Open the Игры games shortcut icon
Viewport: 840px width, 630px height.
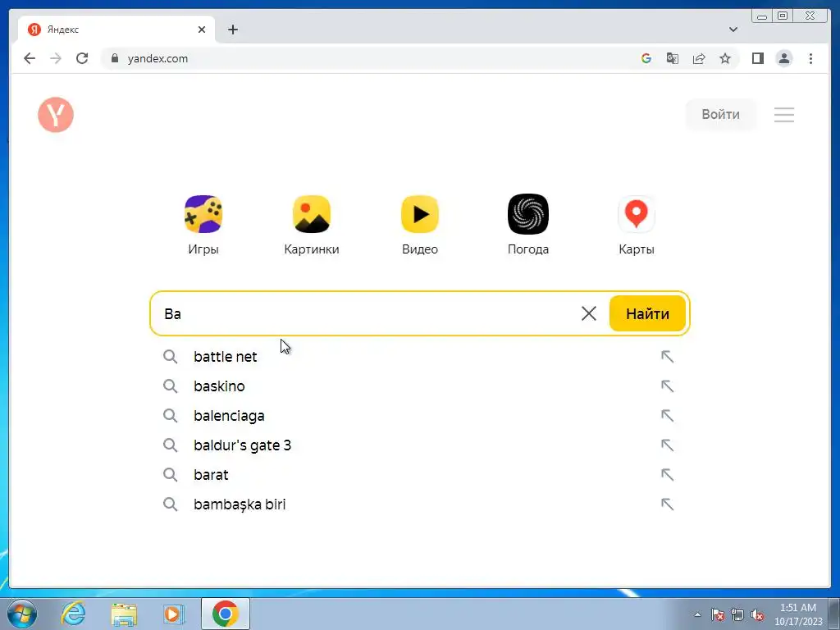pos(203,214)
